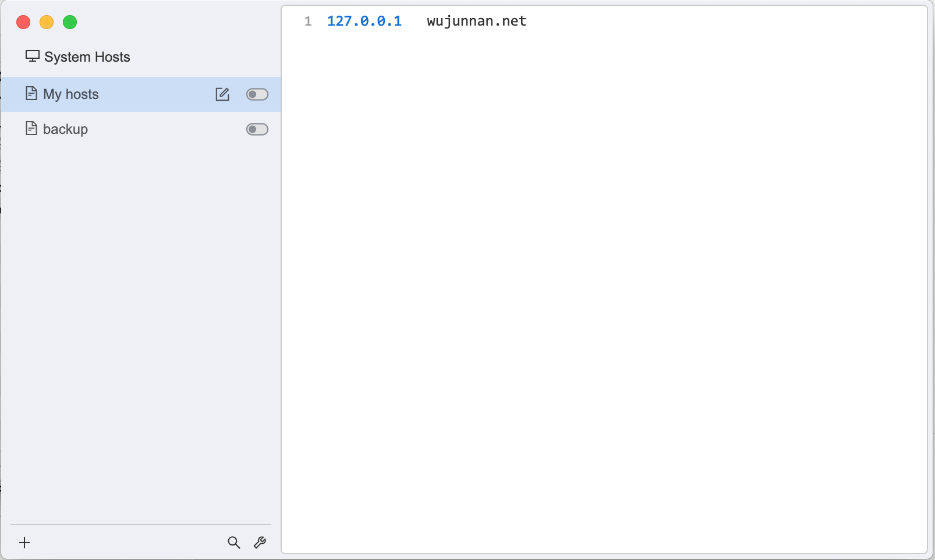This screenshot has width=935, height=560.
Task: Select the My hosts item
Action: 141,94
